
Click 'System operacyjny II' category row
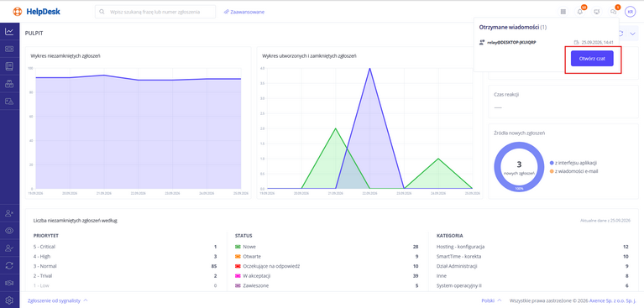532,285
